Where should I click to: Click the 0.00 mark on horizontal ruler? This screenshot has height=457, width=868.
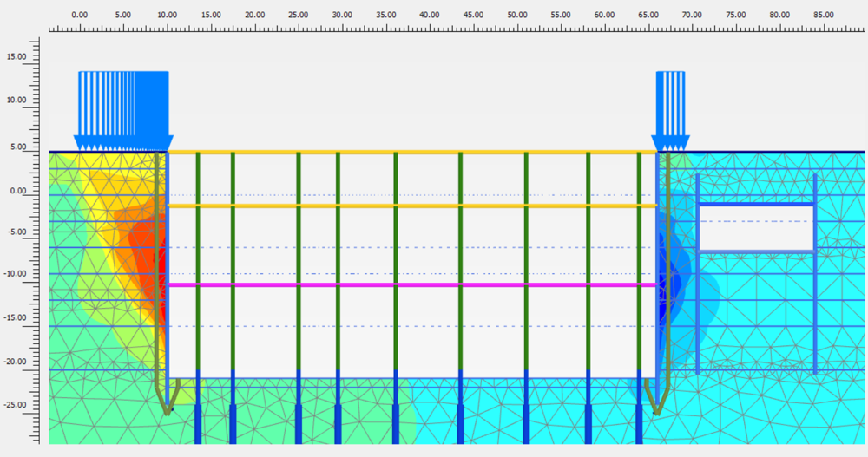[79, 15]
